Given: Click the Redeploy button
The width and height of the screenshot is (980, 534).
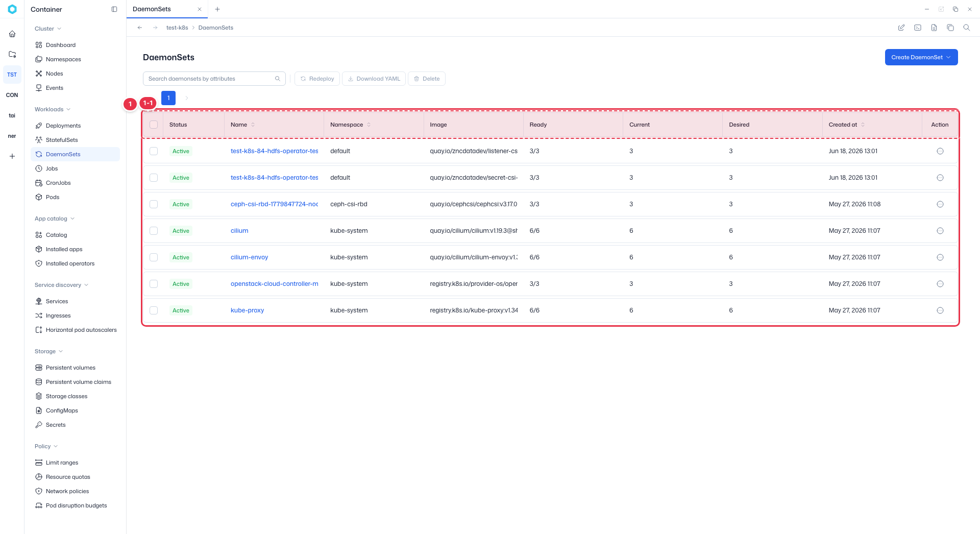Looking at the screenshot, I should (317, 79).
